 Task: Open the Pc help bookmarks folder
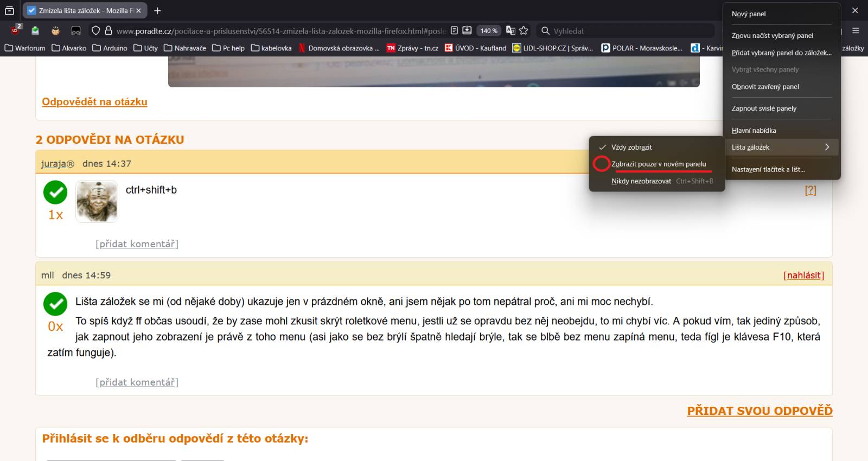pos(228,48)
